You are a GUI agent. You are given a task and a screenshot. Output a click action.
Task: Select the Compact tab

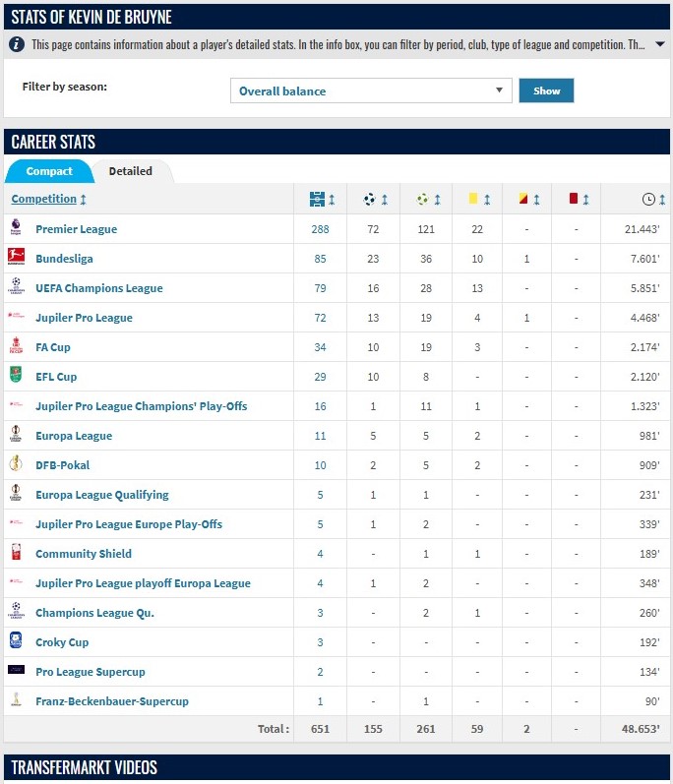49,171
